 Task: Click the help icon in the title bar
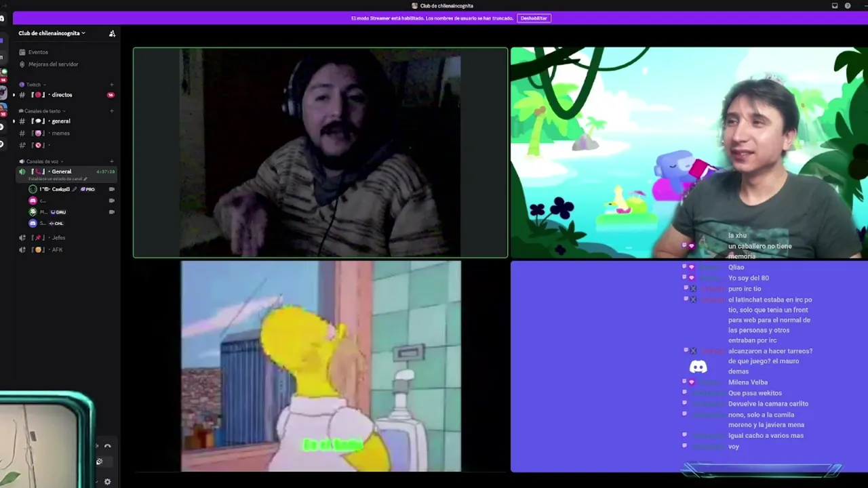848,5
